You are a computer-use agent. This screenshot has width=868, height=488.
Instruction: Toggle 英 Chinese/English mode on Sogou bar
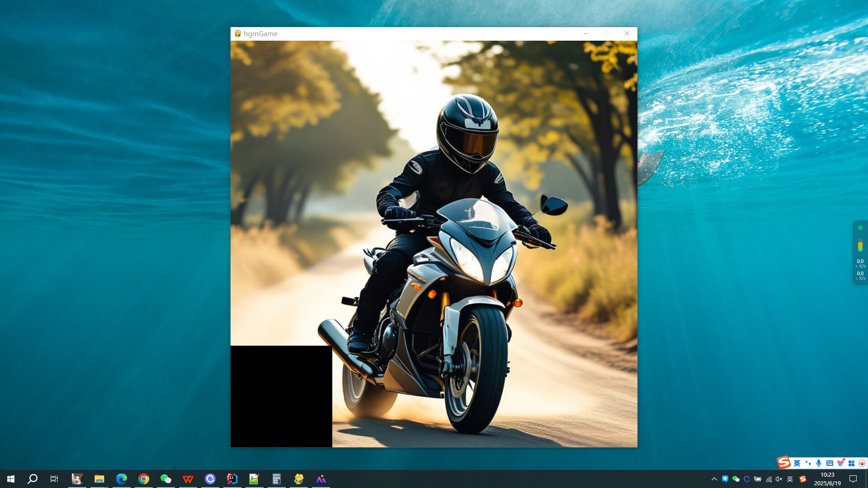pos(797,463)
